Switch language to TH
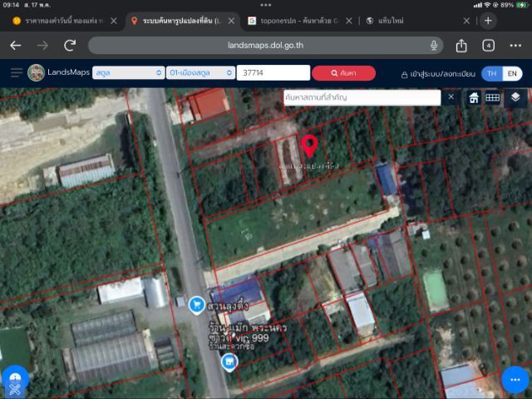 491,73
